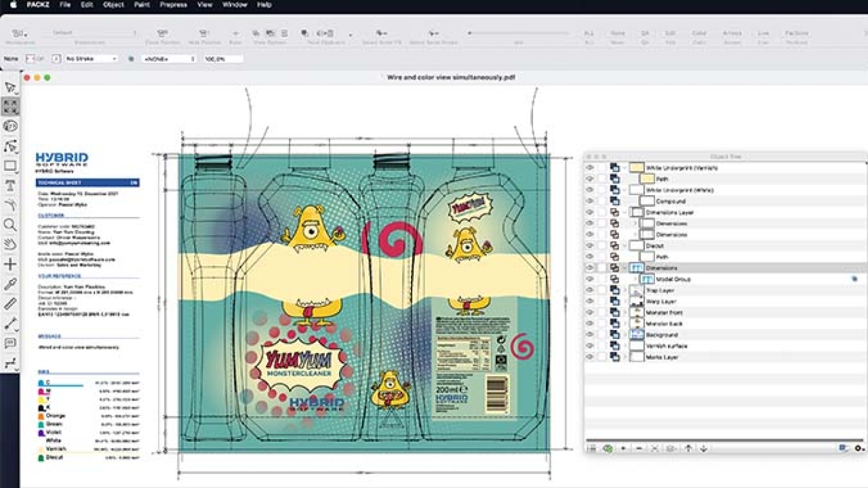Open the No Stroke dropdown
868x488 pixels.
(x=92, y=59)
